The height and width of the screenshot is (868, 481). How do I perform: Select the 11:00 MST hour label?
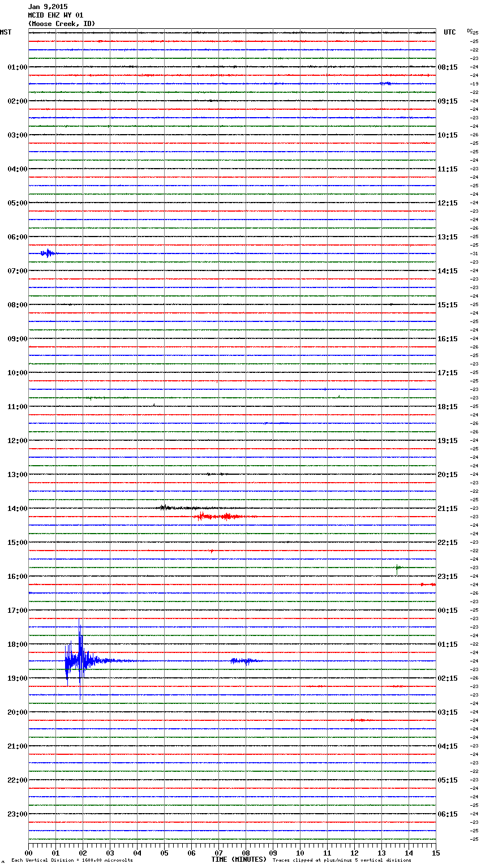click(x=18, y=407)
